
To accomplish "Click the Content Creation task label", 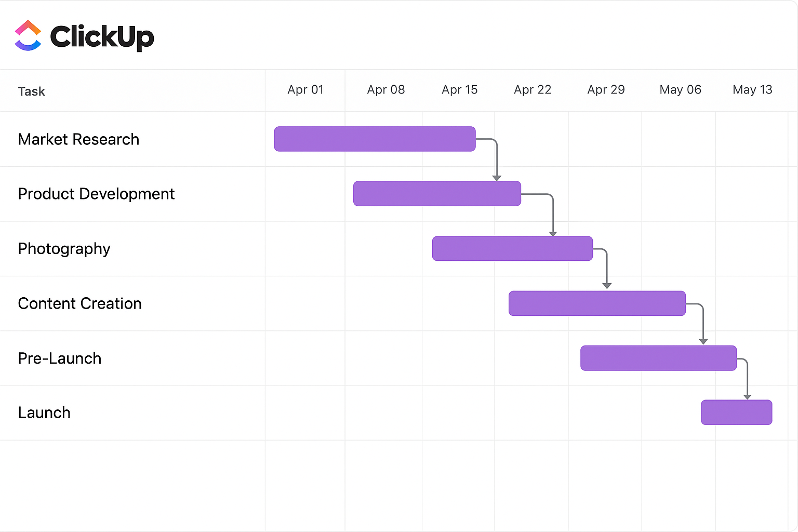I will click(x=80, y=303).
